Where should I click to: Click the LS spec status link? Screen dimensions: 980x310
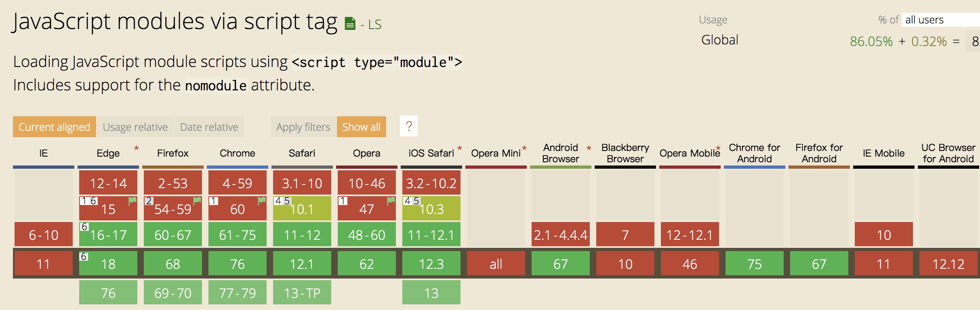point(374,25)
